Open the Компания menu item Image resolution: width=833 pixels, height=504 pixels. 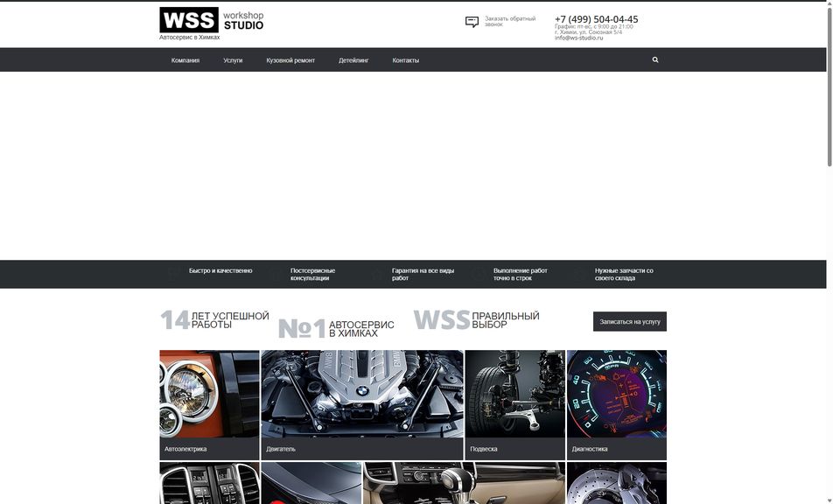[185, 60]
